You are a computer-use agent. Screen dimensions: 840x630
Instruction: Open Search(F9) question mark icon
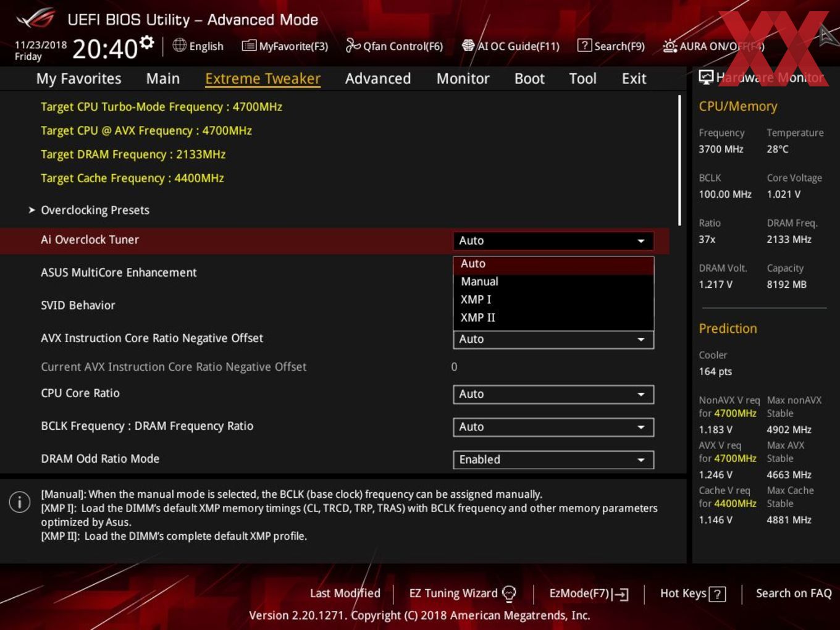[584, 45]
